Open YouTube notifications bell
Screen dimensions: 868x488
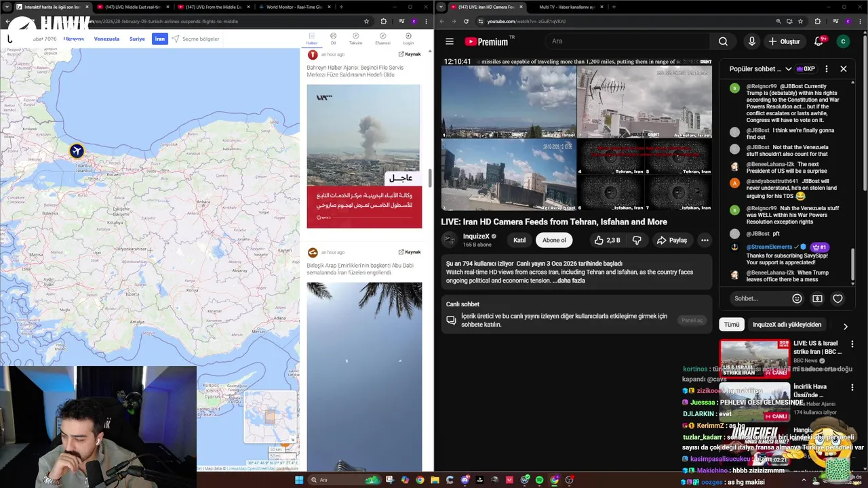[x=818, y=41]
